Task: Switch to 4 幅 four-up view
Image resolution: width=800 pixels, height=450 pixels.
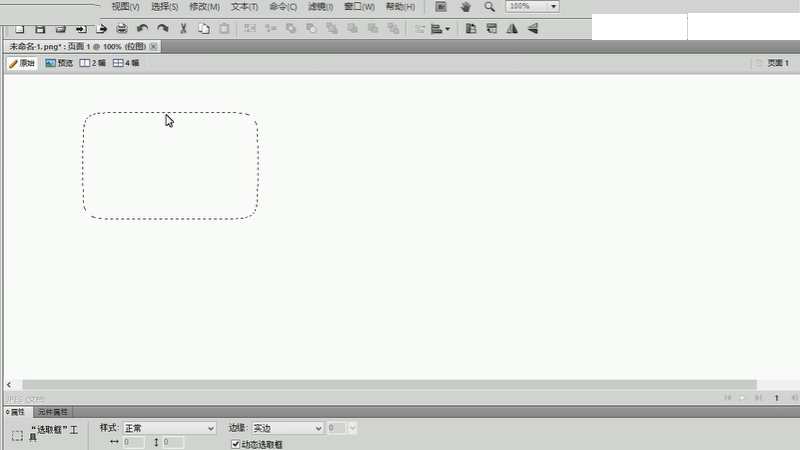Action: pos(126,63)
